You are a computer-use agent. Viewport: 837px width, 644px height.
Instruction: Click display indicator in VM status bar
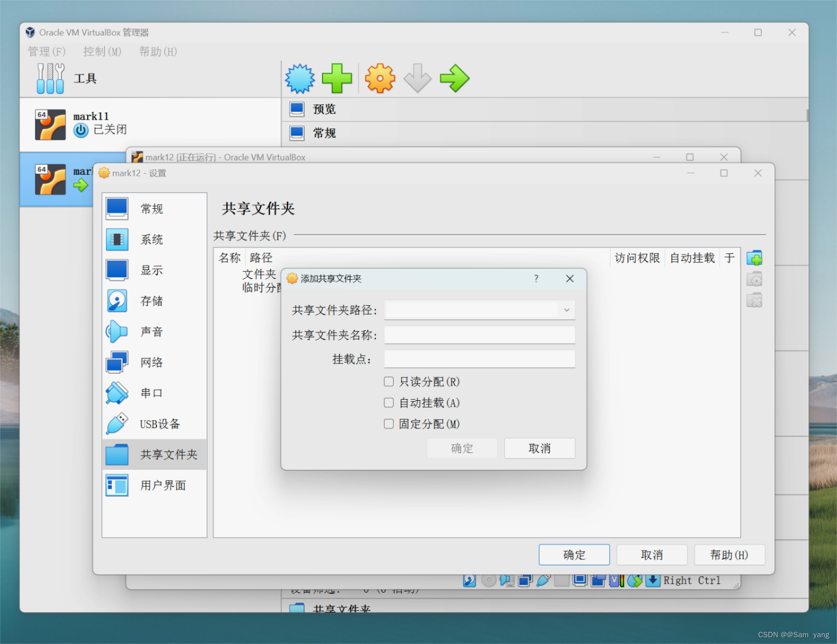click(x=580, y=581)
